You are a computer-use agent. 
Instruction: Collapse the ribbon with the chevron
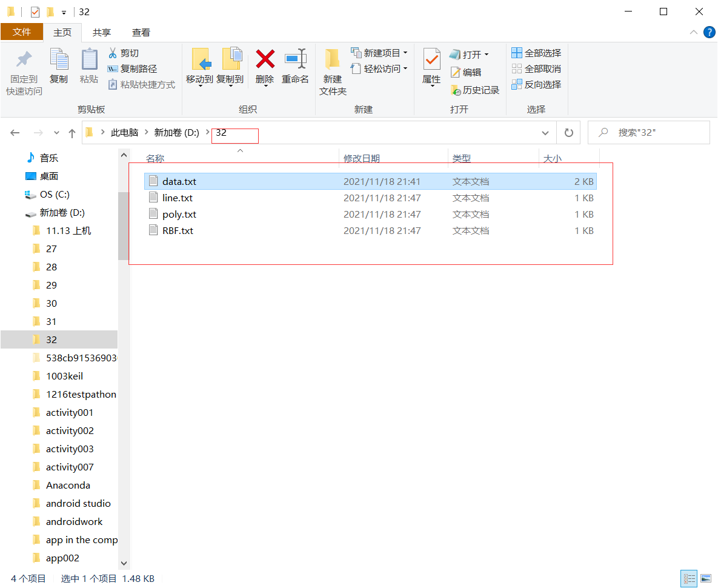point(694,32)
